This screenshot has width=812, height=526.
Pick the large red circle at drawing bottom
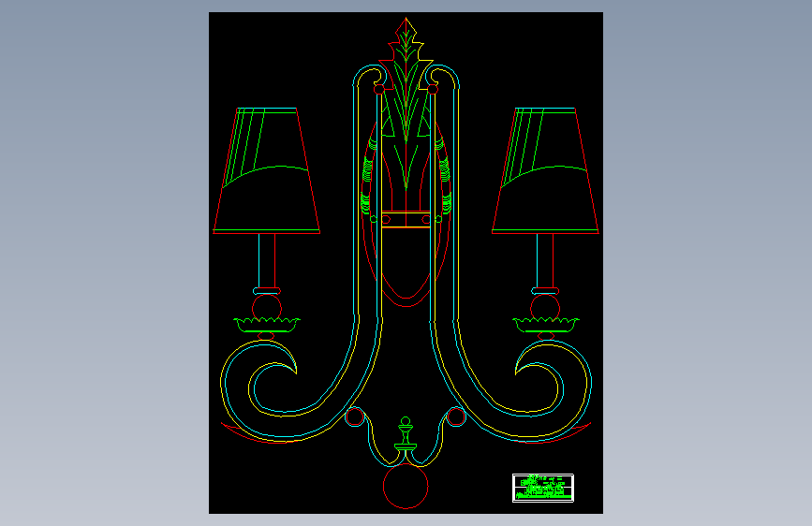(406, 486)
